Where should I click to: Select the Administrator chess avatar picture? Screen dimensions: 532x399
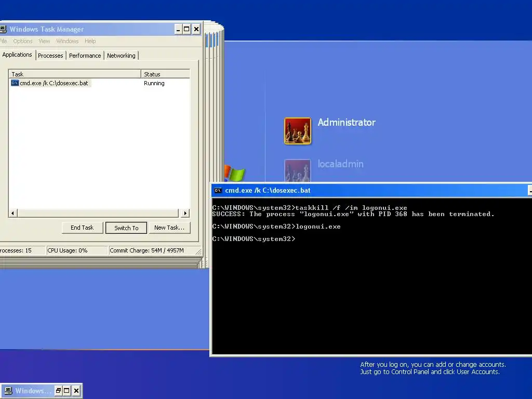298,131
